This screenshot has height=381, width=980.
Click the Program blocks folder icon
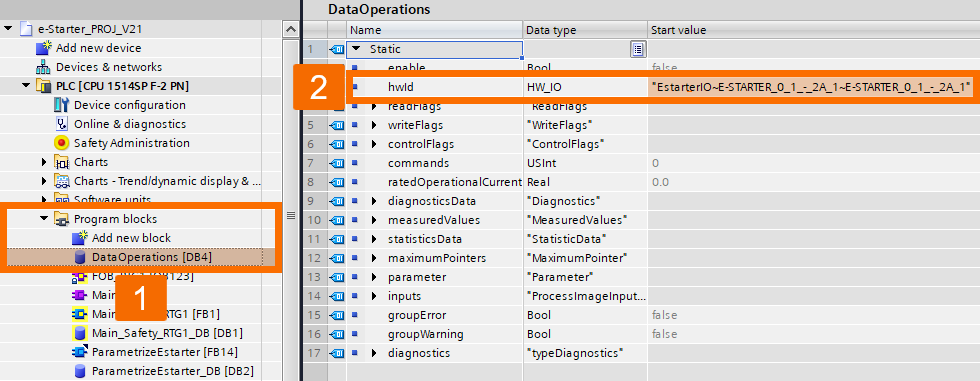[61, 219]
